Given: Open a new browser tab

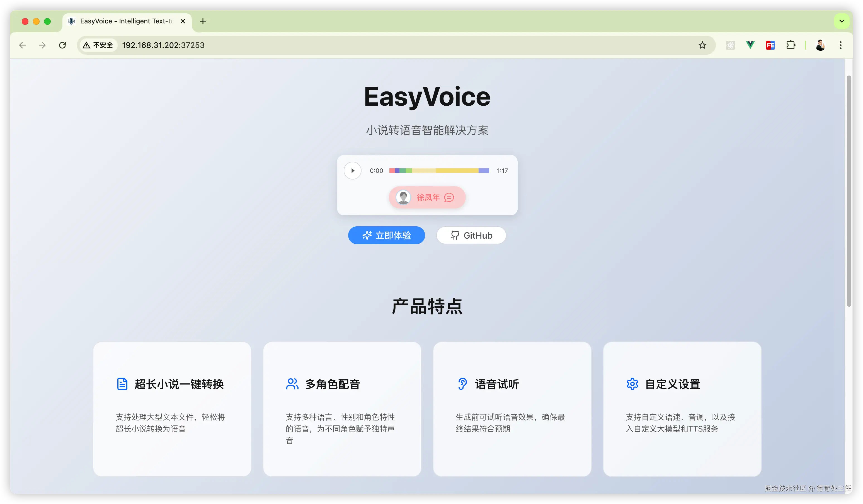Looking at the screenshot, I should click(x=203, y=21).
